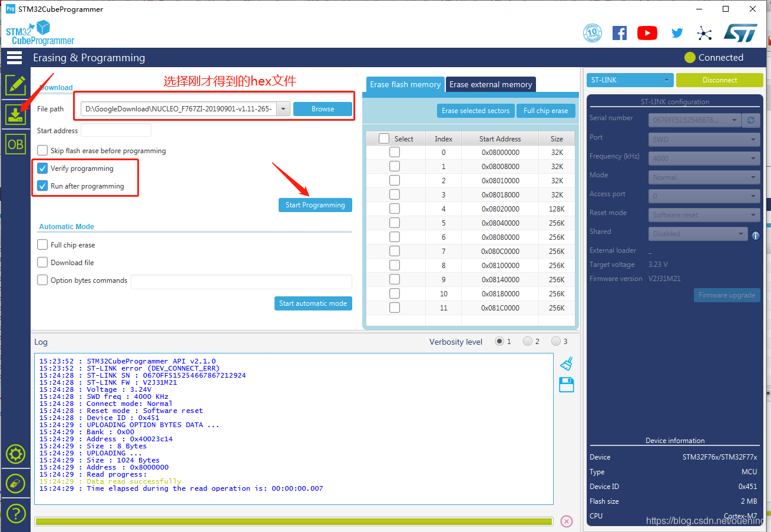
Task: Open Erasing & Programming download icon
Action: [x=15, y=114]
